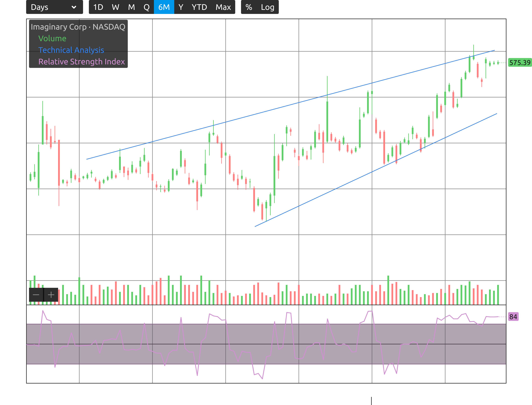
Task: Click the zoom out minus button
Action: [36, 295]
